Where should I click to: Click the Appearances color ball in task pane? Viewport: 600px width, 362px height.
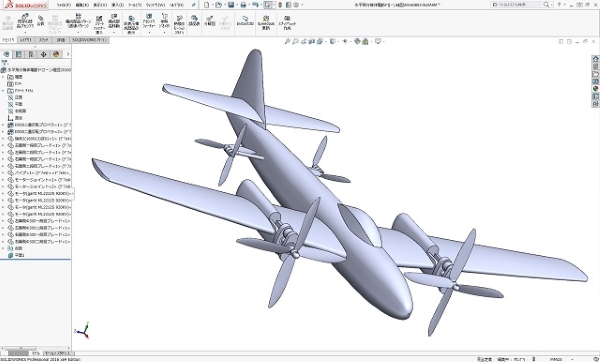coord(595,89)
